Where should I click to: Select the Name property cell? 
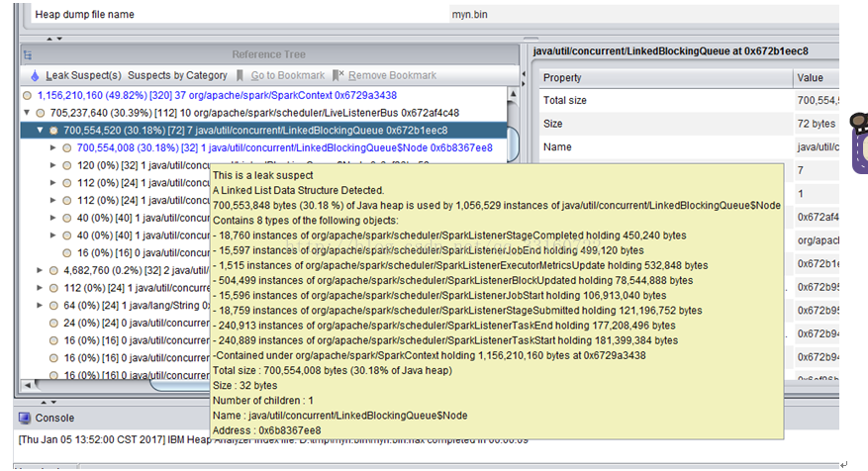tap(665, 147)
